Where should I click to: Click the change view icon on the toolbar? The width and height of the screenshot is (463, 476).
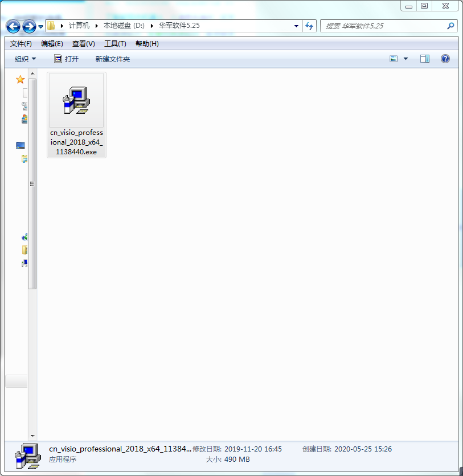pos(394,59)
